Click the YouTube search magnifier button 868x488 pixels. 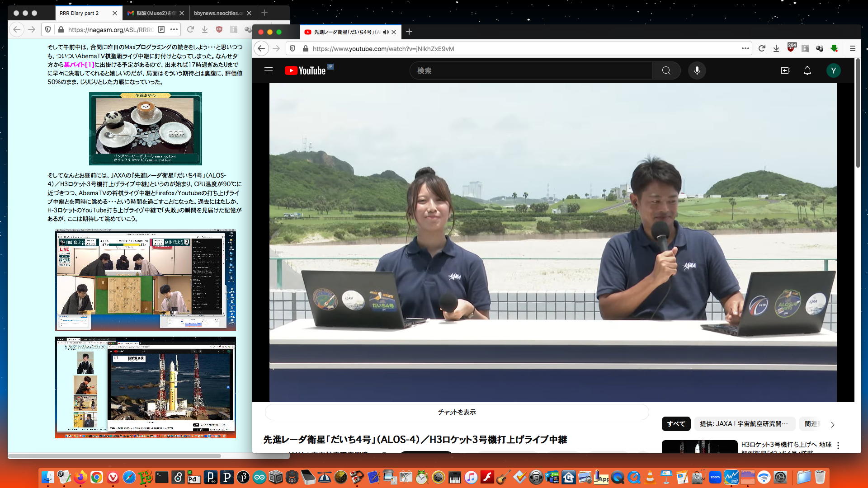pos(666,70)
